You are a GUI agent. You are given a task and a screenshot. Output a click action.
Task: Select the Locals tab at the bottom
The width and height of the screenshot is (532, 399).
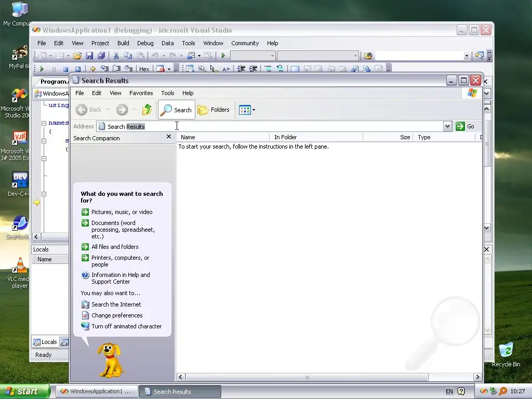(45, 342)
